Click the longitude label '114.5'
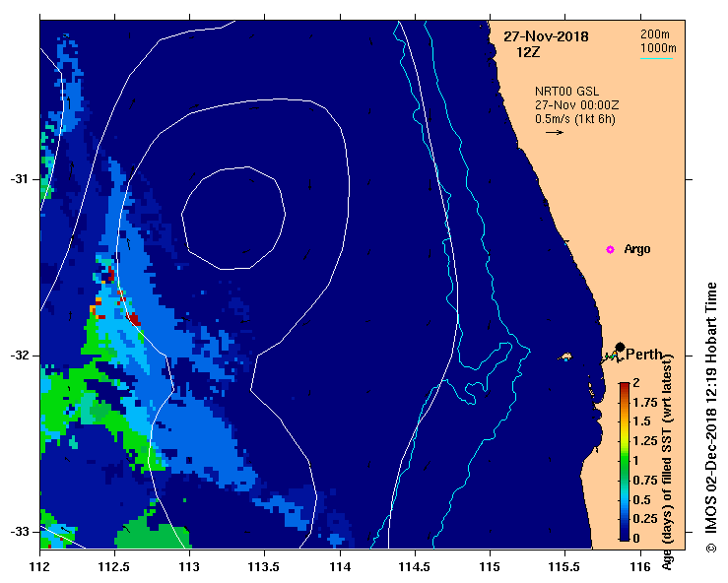The height and width of the screenshot is (583, 728). pos(415,567)
